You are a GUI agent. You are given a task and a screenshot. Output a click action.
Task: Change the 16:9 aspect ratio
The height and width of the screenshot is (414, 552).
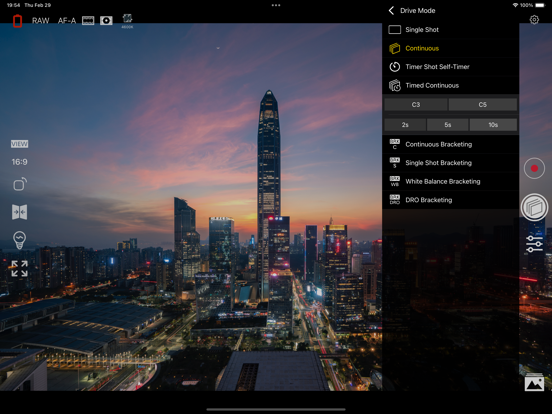point(19,162)
